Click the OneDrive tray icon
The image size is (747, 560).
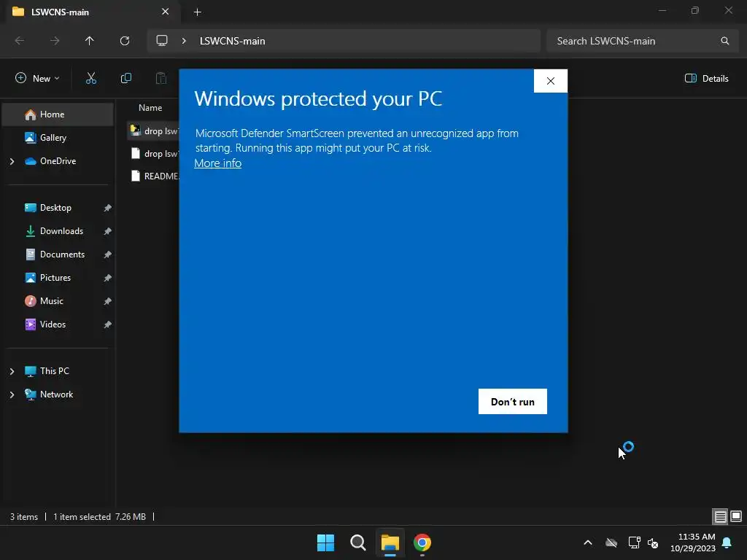611,542
